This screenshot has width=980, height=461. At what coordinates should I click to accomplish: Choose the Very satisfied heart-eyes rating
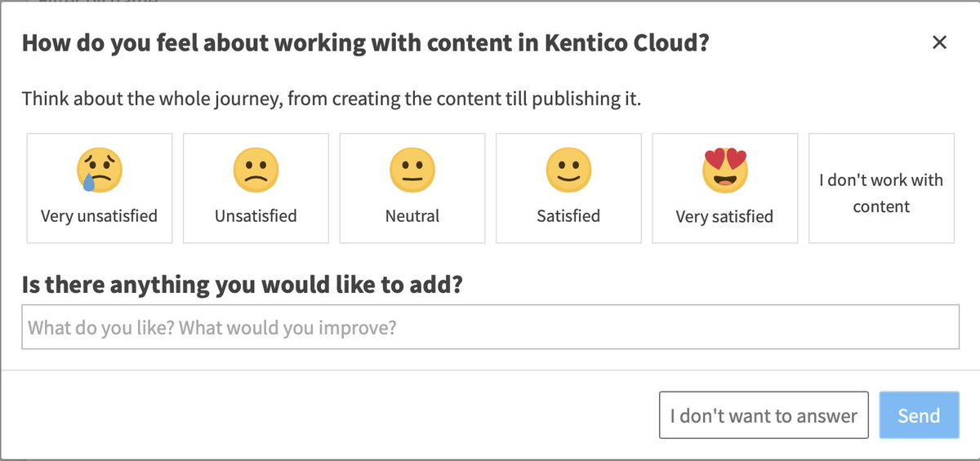725,188
